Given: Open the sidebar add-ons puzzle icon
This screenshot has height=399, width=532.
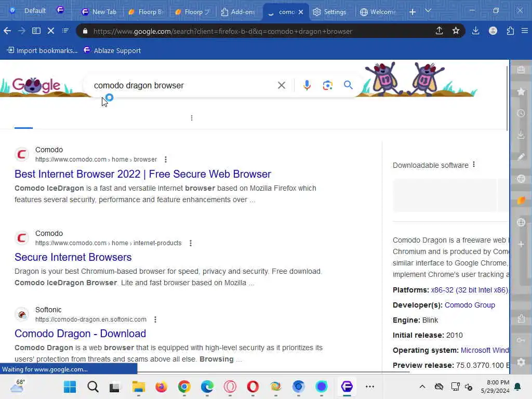Looking at the screenshot, I should [521, 319].
